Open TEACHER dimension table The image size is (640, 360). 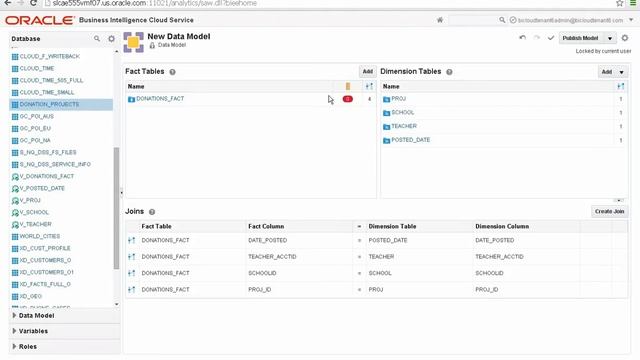pos(404,126)
